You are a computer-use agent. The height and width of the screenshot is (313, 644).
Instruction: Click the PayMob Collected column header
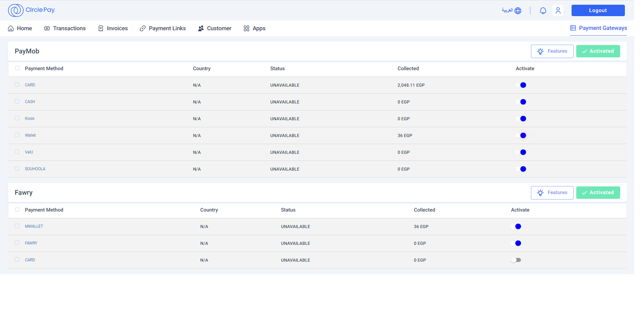[x=408, y=69]
